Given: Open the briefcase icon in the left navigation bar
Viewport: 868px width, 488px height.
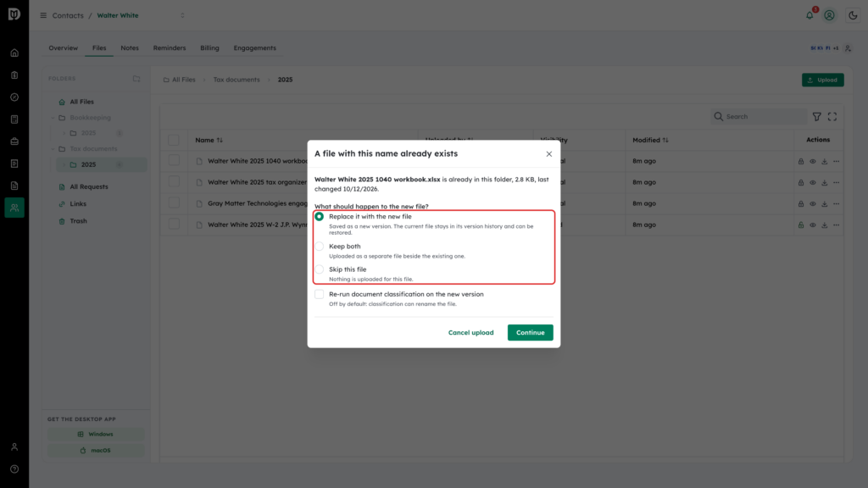Looking at the screenshot, I should (x=14, y=141).
